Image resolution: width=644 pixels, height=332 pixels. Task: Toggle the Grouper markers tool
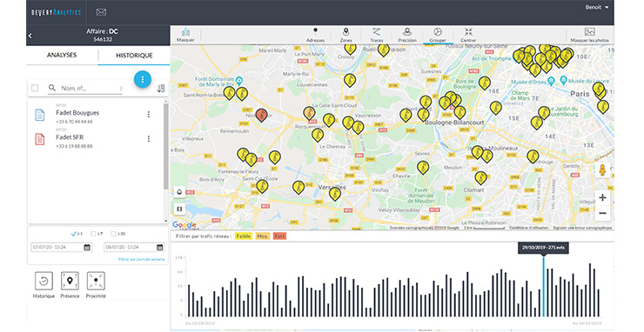tap(438, 35)
